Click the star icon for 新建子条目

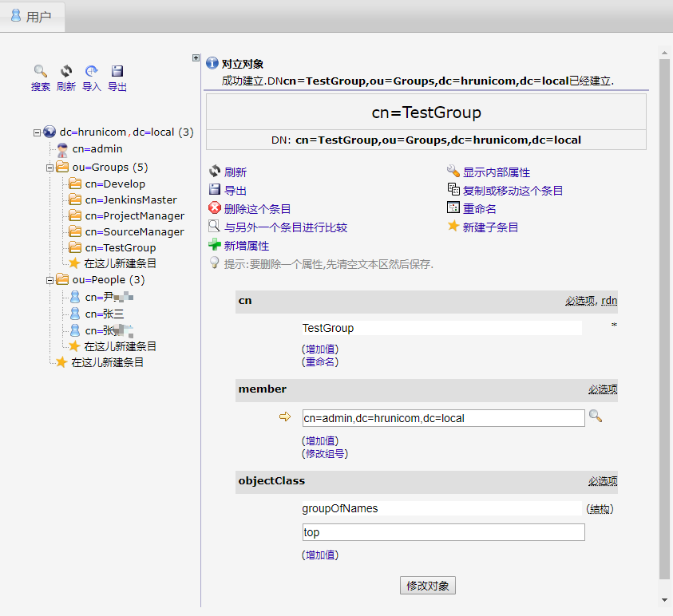pyautogui.click(x=453, y=227)
